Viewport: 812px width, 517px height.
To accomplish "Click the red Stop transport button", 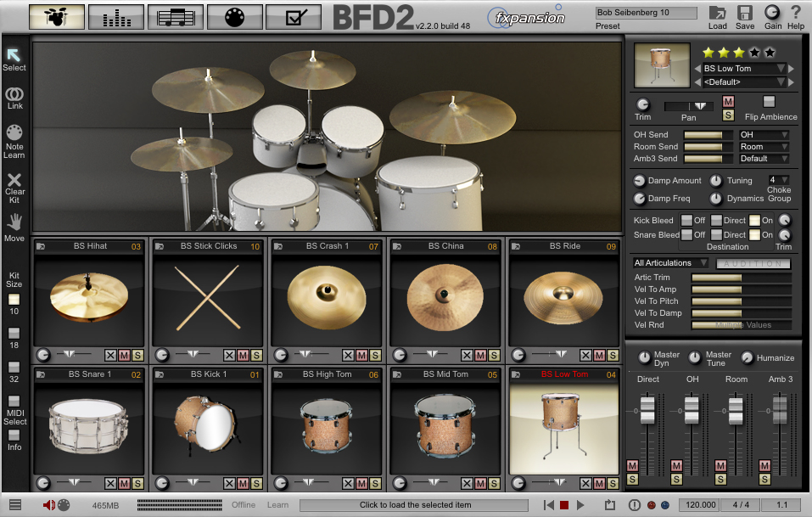I will click(x=564, y=504).
